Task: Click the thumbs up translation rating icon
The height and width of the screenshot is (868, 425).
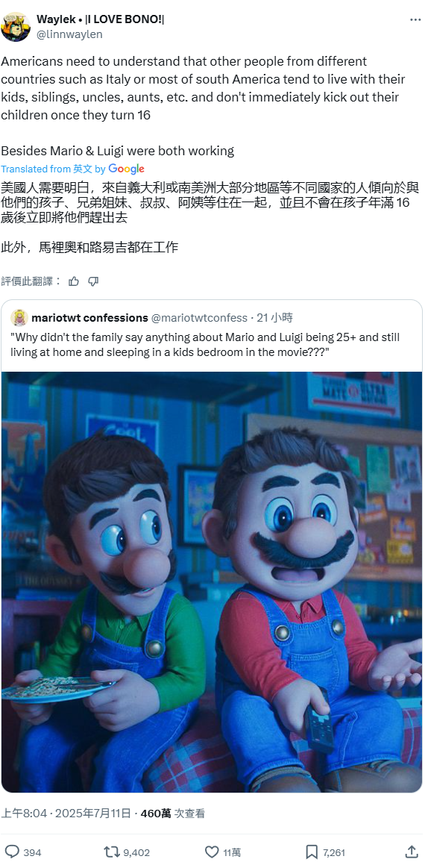Action: click(x=74, y=281)
